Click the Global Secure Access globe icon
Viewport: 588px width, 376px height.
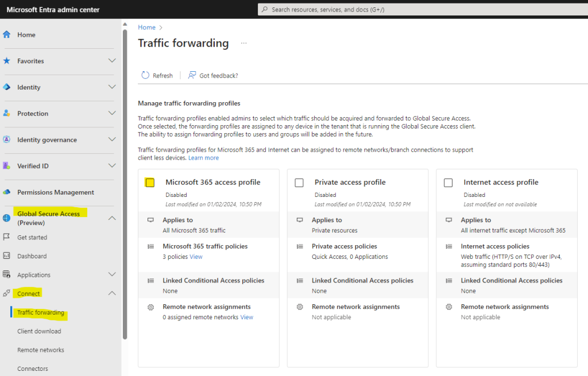tap(7, 218)
